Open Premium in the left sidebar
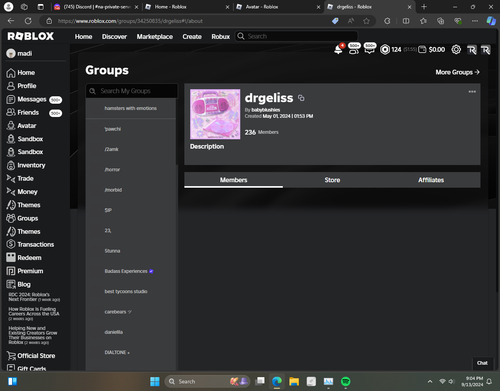The image size is (500, 391). (x=25, y=271)
